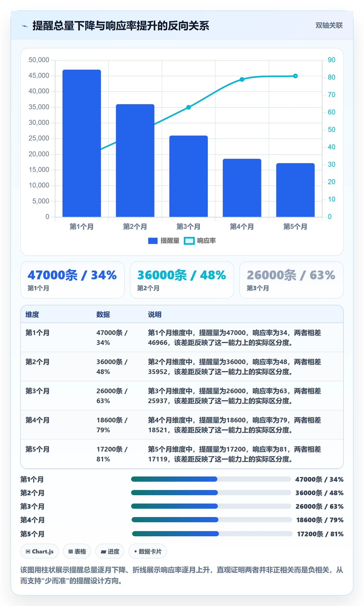This screenshot has width=364, height=606.
Task: Click the 第1个月 bar in the chart
Action: [x=82, y=143]
